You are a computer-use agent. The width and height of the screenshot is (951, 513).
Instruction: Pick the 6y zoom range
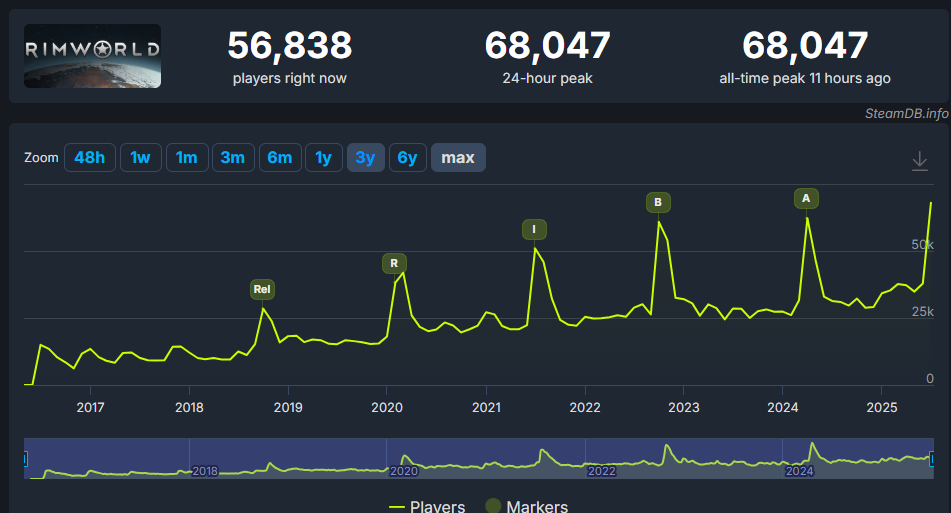click(407, 158)
